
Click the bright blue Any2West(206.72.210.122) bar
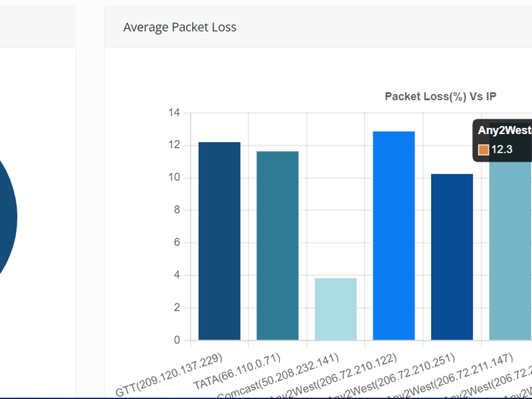pos(394,236)
